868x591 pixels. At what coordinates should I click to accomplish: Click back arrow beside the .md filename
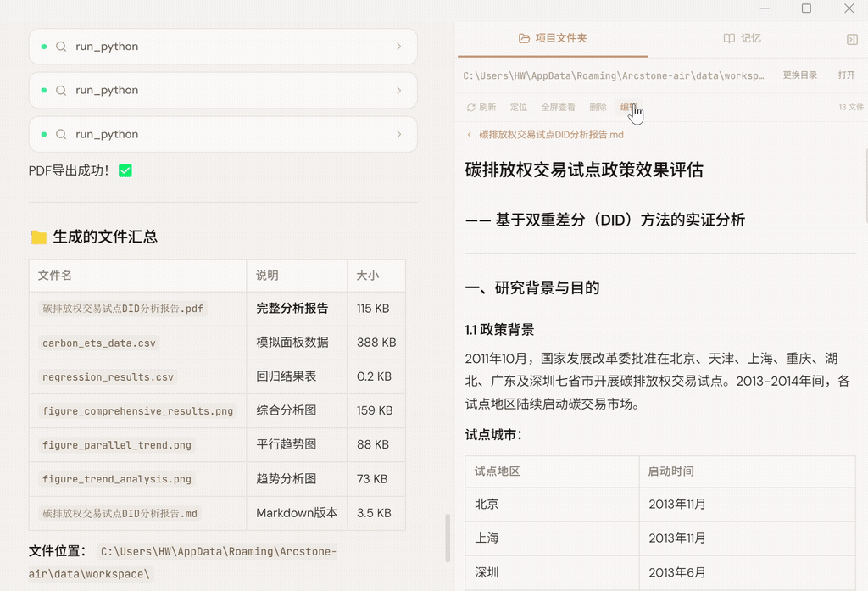point(470,135)
